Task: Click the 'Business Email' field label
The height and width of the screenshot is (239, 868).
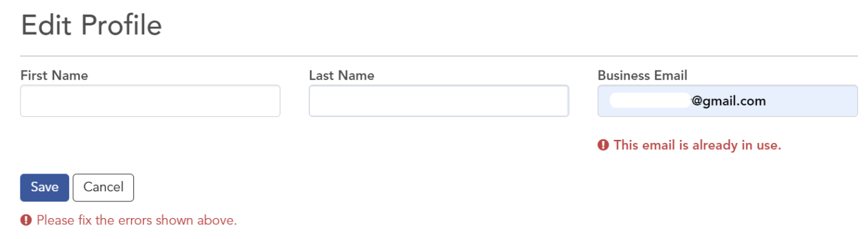Action: click(642, 76)
